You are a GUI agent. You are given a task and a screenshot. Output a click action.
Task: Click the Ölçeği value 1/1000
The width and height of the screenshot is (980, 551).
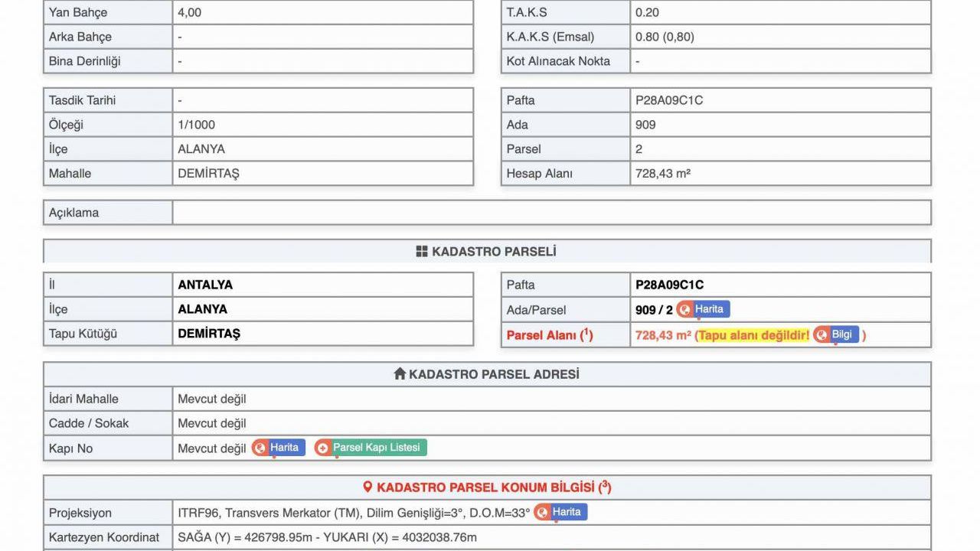click(196, 125)
